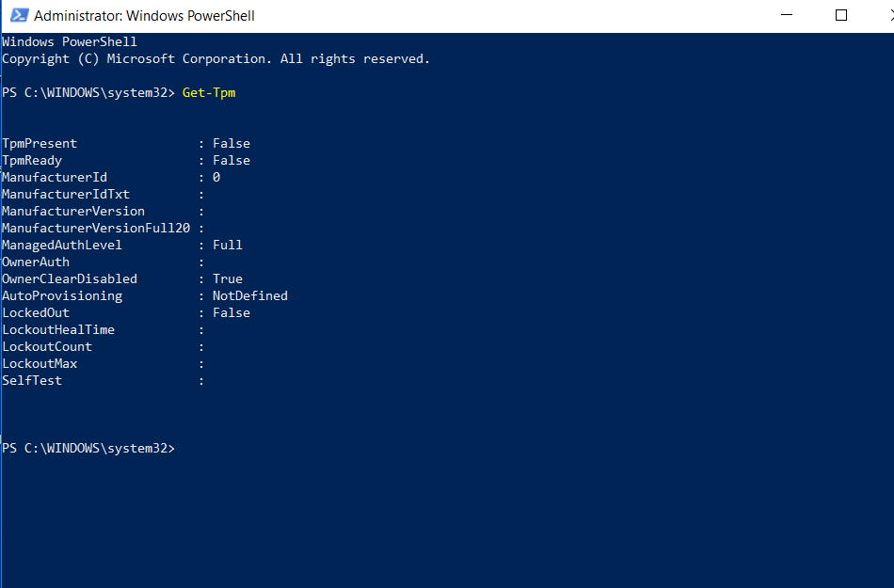894x588 pixels.
Task: Click the LockoutMax property name
Action: click(x=40, y=363)
